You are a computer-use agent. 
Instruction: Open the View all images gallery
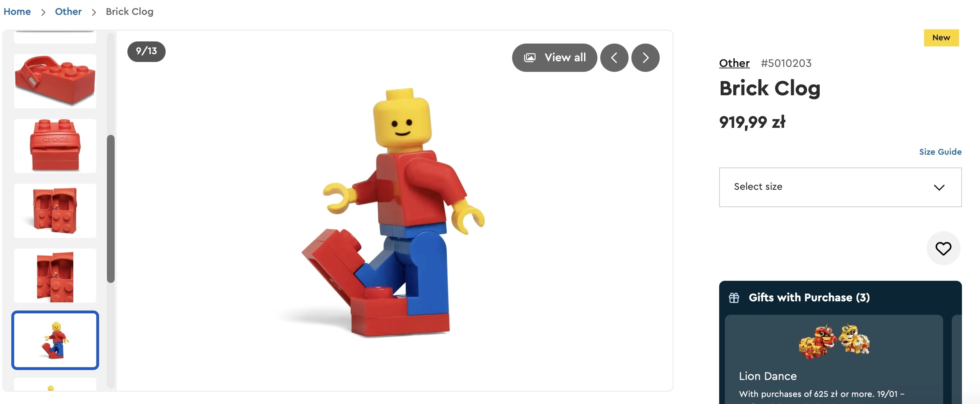tap(554, 57)
